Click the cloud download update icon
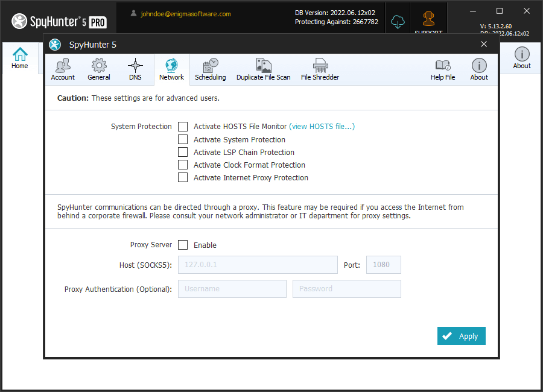This screenshot has width=543, height=392. click(x=398, y=22)
